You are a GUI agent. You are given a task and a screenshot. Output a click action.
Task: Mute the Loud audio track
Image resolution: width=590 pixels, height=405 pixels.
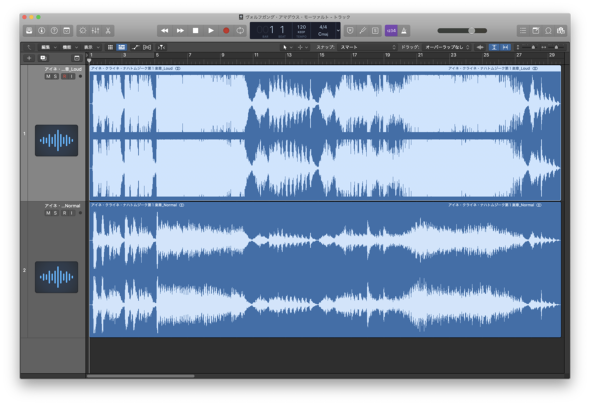(x=48, y=76)
